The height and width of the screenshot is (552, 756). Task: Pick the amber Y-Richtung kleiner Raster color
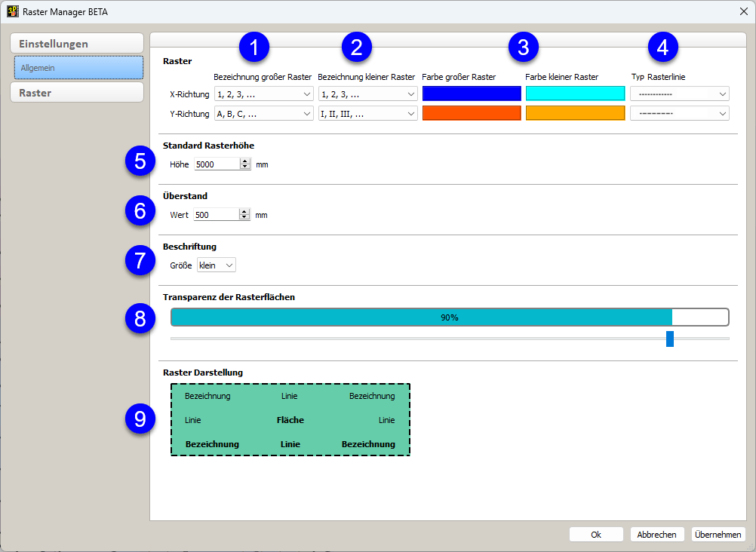click(x=575, y=113)
